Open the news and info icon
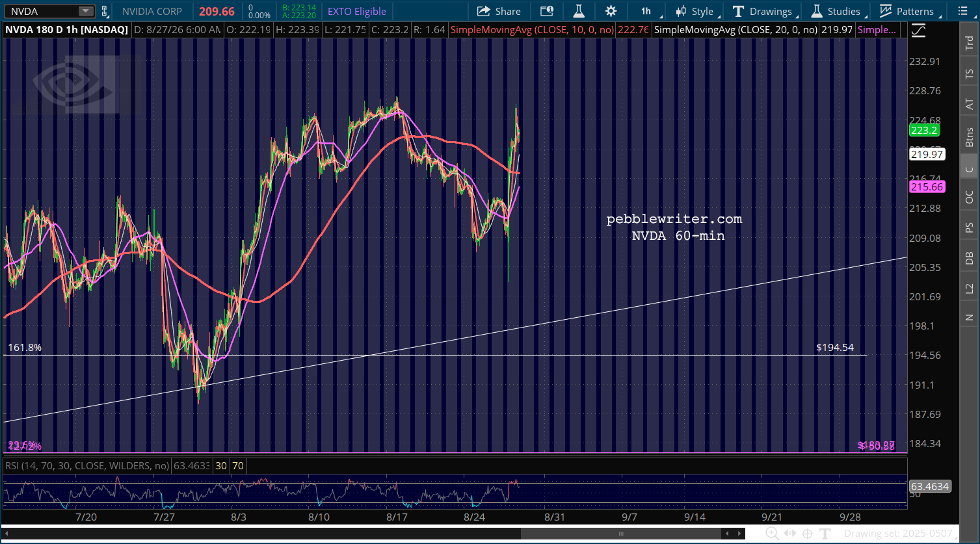 click(x=547, y=11)
